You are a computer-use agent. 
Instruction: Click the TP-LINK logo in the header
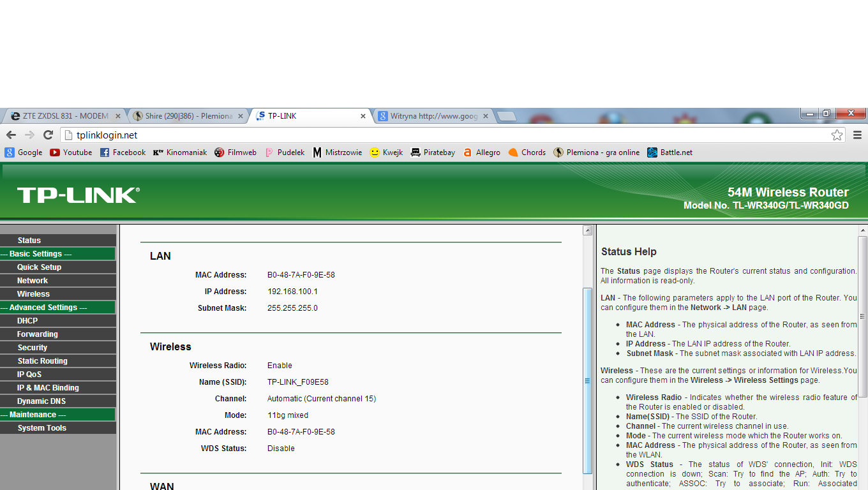[78, 195]
